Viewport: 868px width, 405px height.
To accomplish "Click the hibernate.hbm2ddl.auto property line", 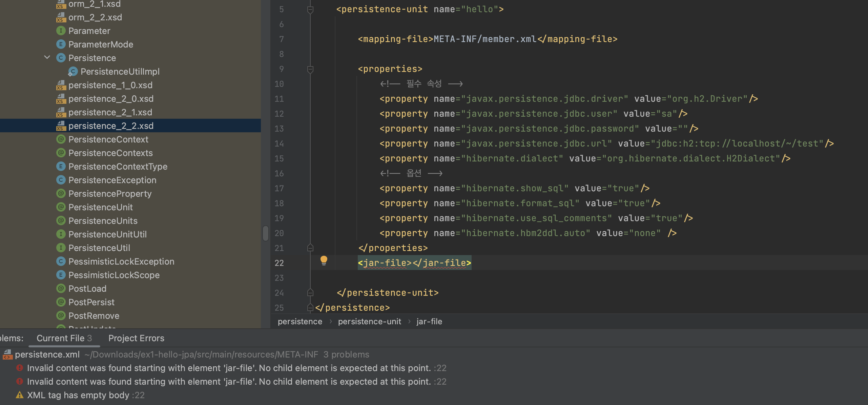I will (x=528, y=233).
